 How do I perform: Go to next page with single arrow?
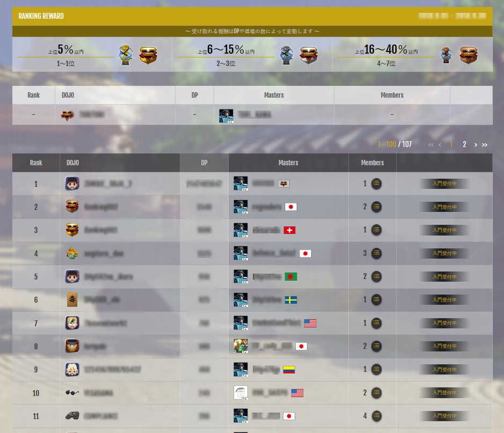[x=476, y=144]
